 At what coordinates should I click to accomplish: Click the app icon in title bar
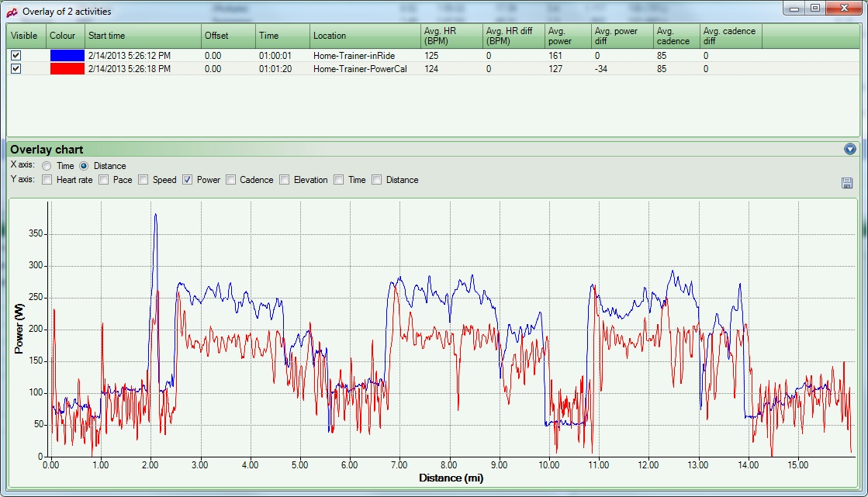(12, 11)
